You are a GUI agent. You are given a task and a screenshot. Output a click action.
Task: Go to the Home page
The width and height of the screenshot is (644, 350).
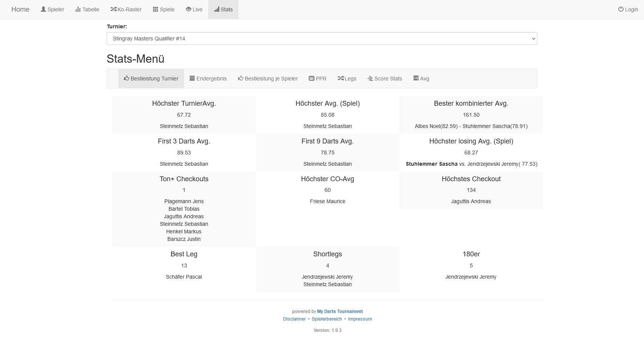click(20, 9)
